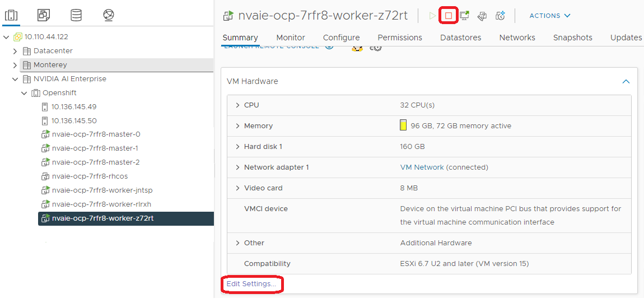The width and height of the screenshot is (644, 303).
Task: Launch the VM console monitor icon
Action: [x=464, y=16]
